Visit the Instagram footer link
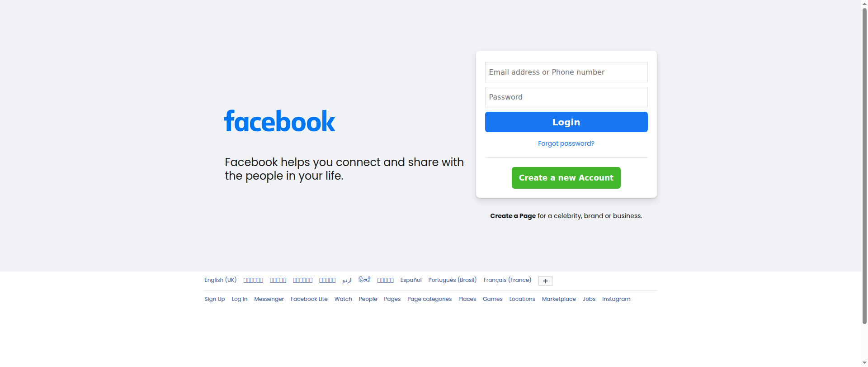Screen dimensions: 868x367 point(616,299)
